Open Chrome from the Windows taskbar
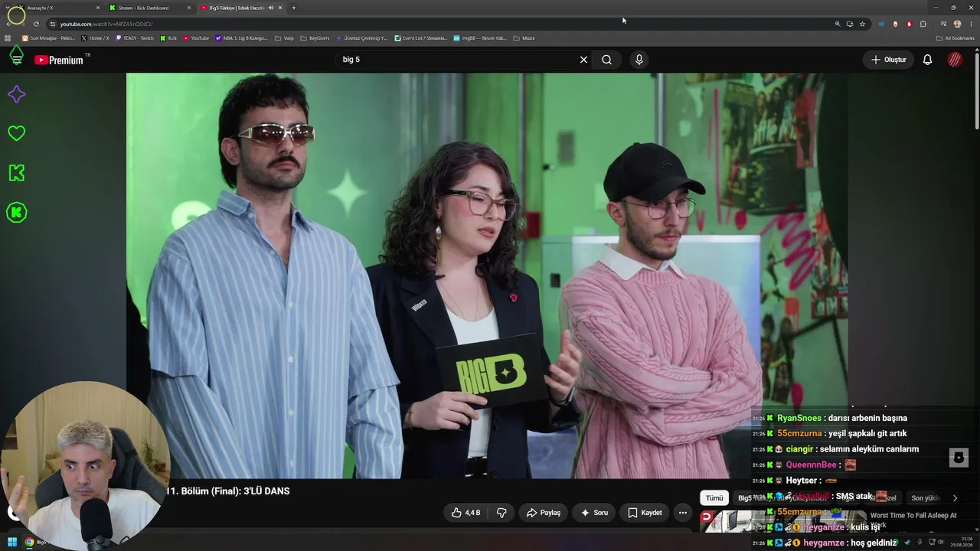 pyautogui.click(x=30, y=543)
